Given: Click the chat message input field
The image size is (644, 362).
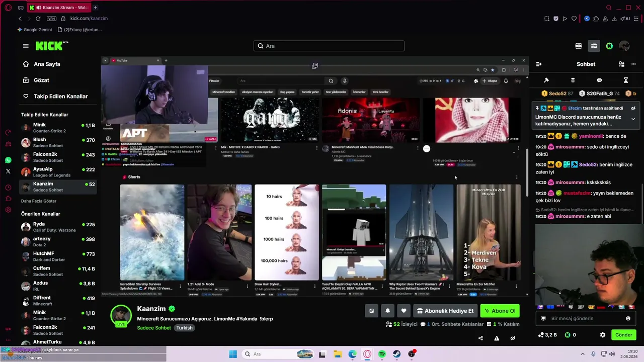Looking at the screenshot, I should pos(585,318).
